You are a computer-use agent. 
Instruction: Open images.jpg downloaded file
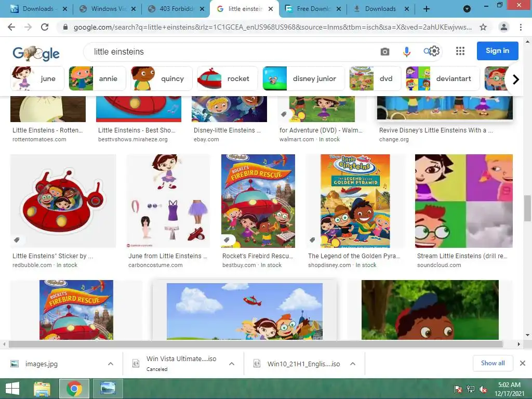42,364
